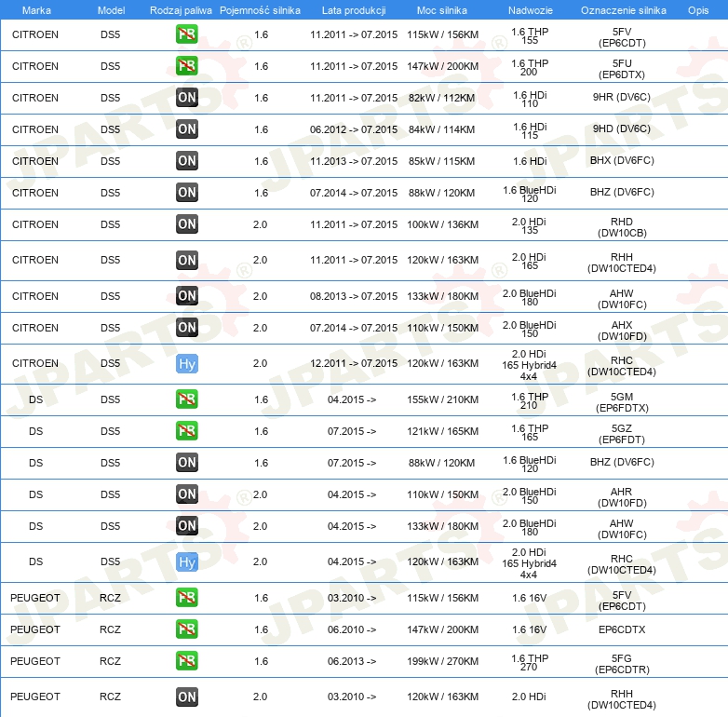Click the ON icon for the AHR engine
The width and height of the screenshot is (728, 717).
[187, 494]
